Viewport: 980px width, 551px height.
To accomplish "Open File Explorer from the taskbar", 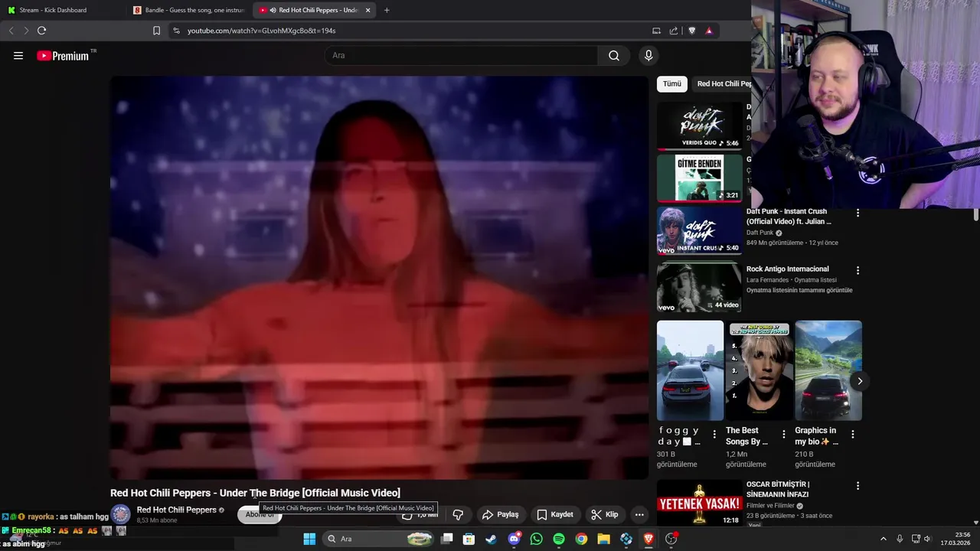I will (x=603, y=539).
